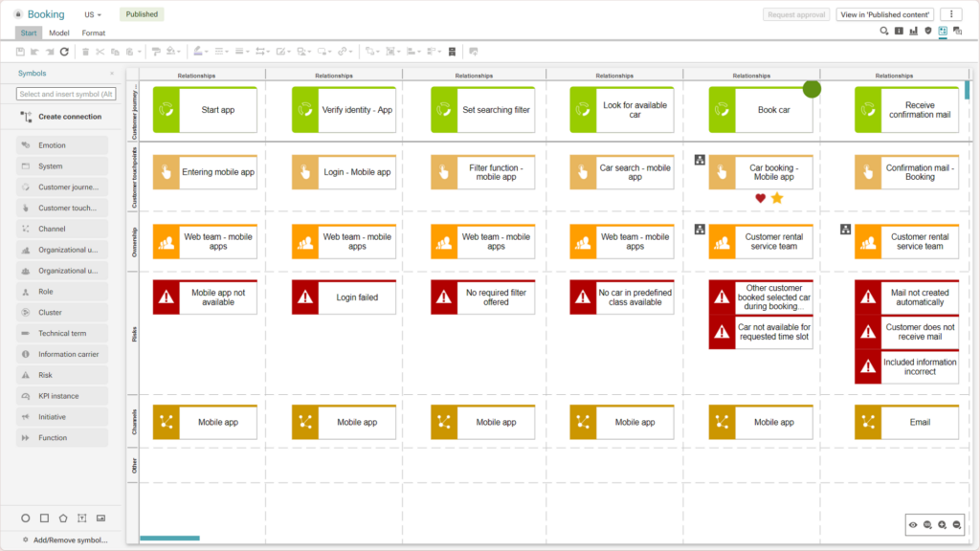The height and width of the screenshot is (551, 980).
Task: Click the delete trash icon in toolbar
Action: pos(85,52)
